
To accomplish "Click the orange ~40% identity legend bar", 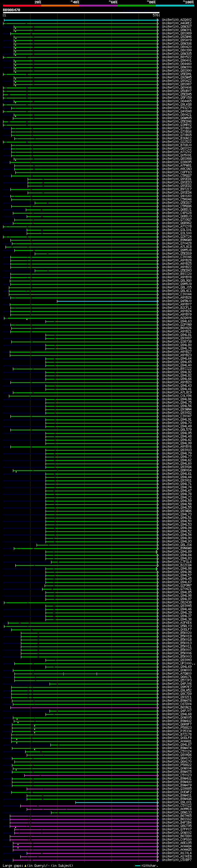I will point(60,6).
